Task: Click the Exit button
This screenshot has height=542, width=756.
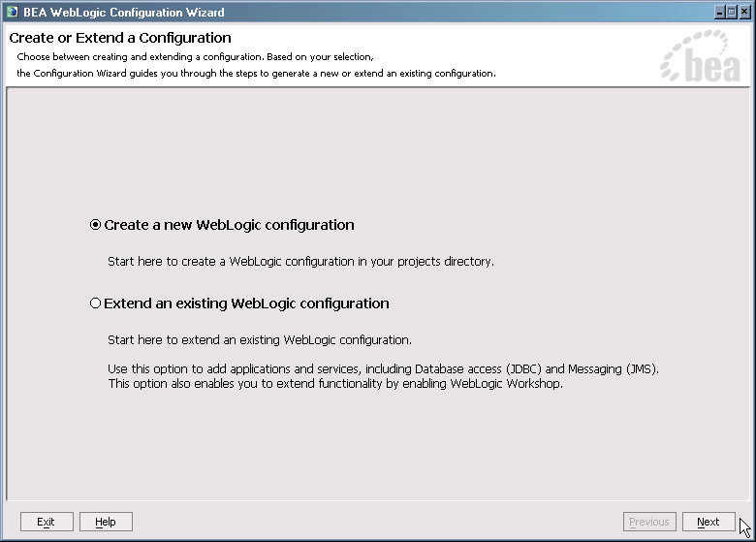Action: tap(47, 522)
